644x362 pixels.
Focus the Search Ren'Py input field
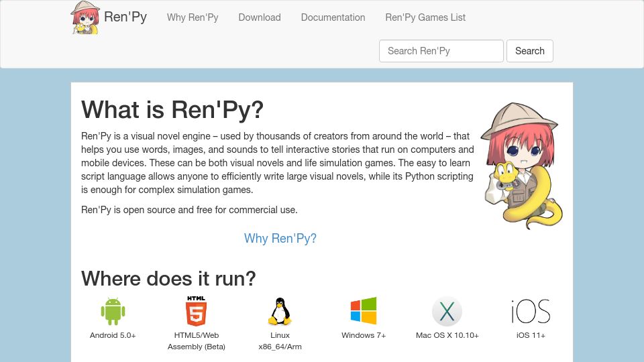click(x=441, y=51)
